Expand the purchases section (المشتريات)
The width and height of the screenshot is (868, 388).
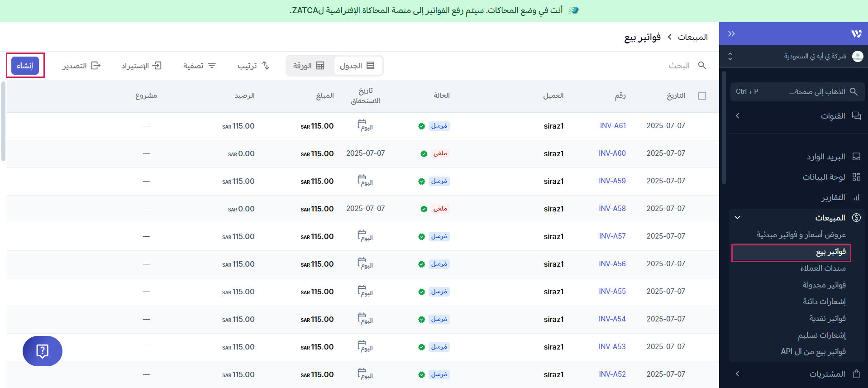point(737,374)
